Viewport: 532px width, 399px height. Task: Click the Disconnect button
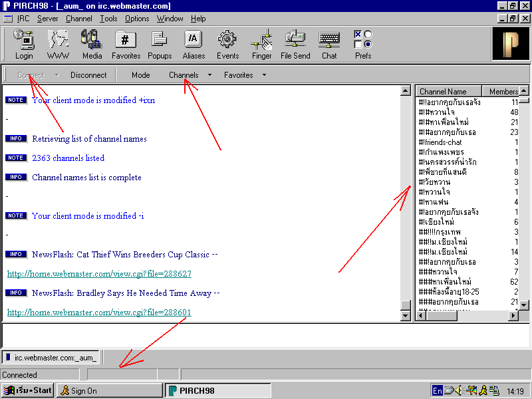(x=88, y=75)
